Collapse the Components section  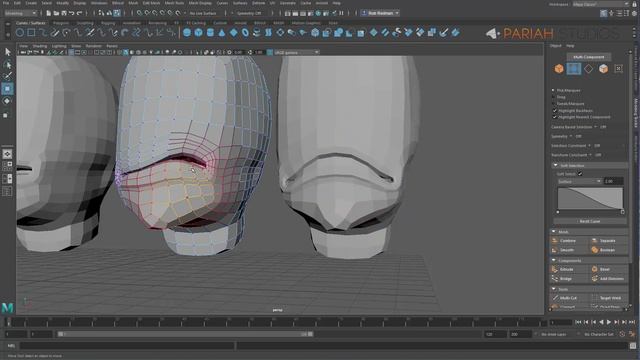554,260
